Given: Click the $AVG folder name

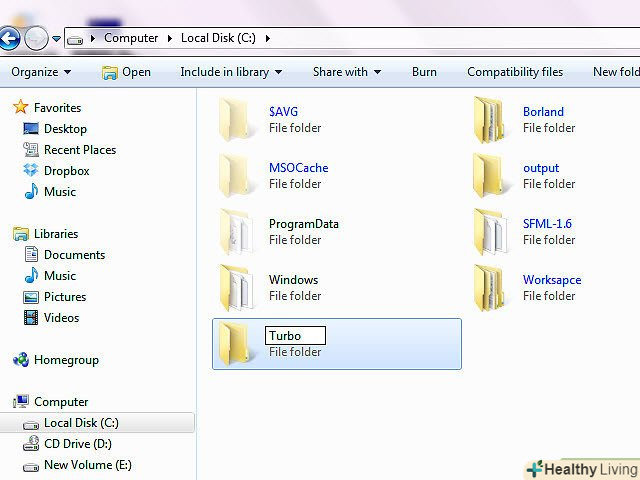Looking at the screenshot, I should (x=284, y=111).
